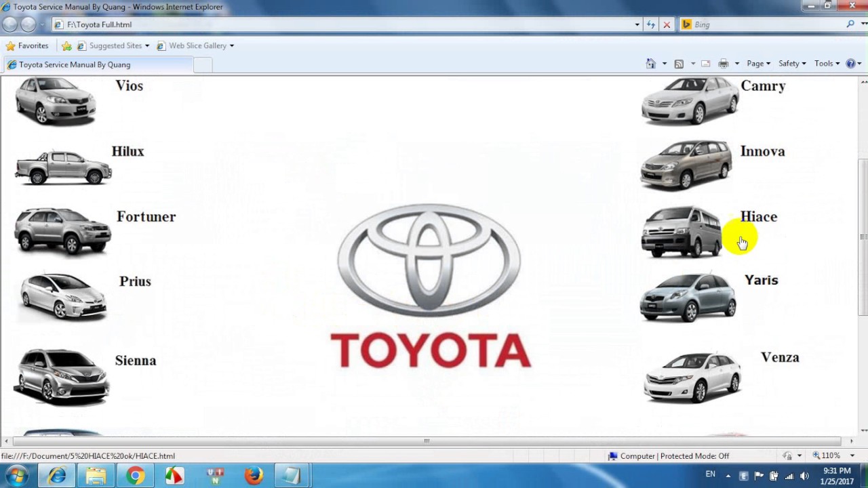
Task: Click the vertical scrollbar thumb
Action: tap(863, 237)
